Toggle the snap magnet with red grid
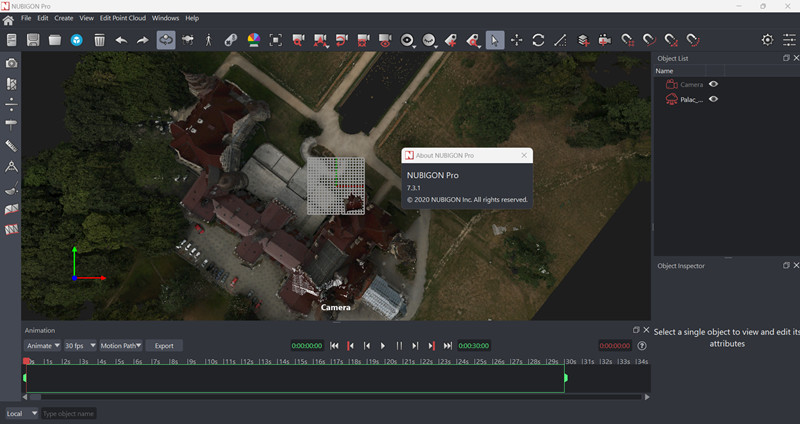The image size is (800, 424). point(627,40)
